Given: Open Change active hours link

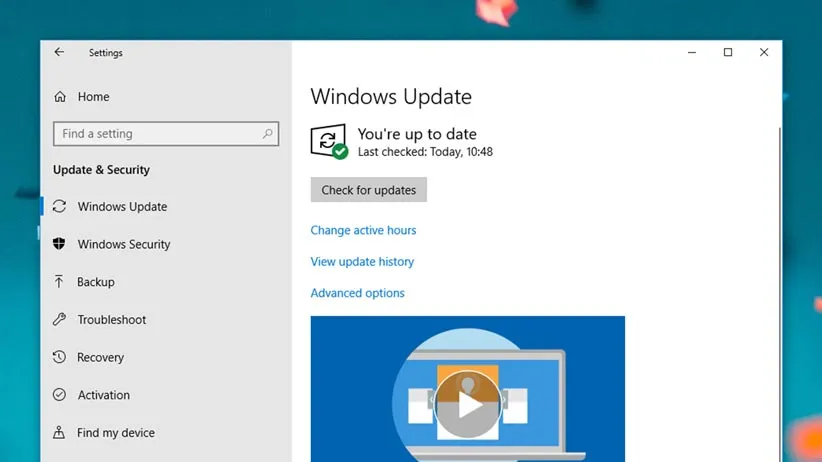Looking at the screenshot, I should coord(363,230).
